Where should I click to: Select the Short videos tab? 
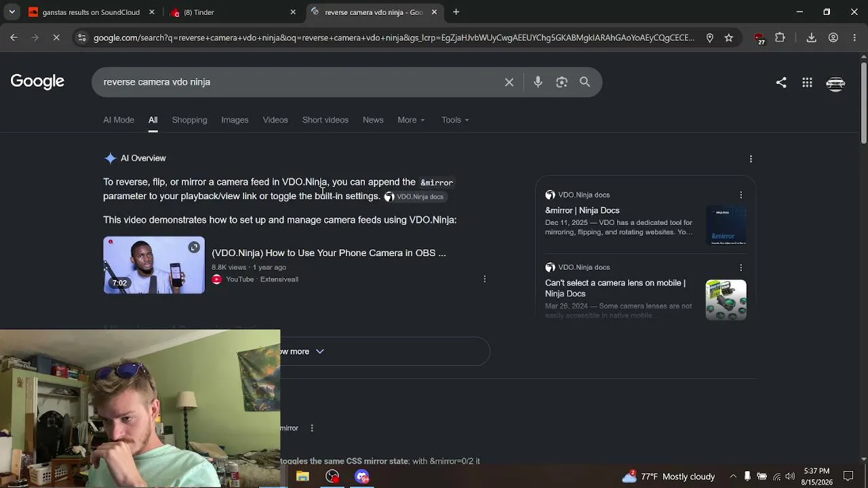coord(325,120)
